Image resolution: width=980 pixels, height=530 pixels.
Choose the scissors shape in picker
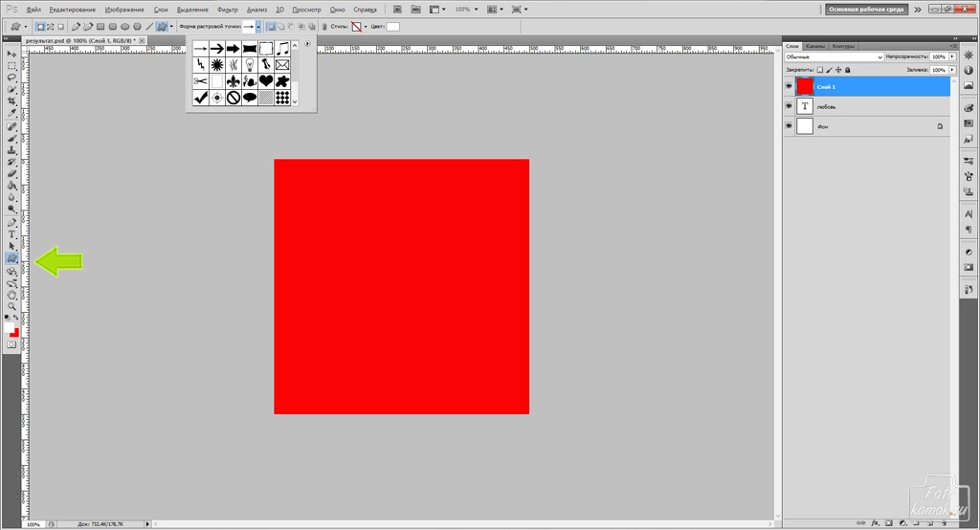pyautogui.click(x=201, y=80)
